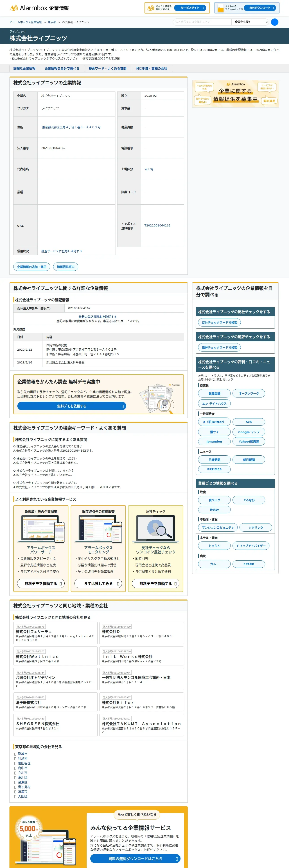Image resolution: width=289 pixels, height=868 pixels.
Task: Open the 大田区 area link
Action: tap(23, 796)
